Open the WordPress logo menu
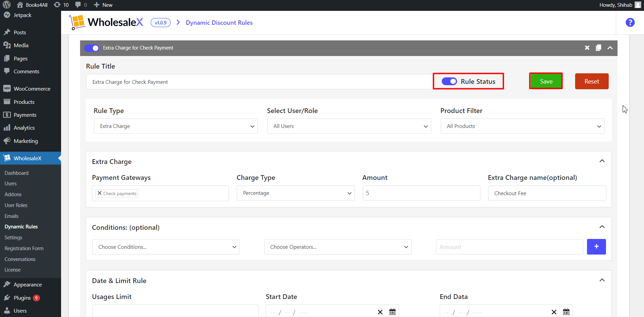 7,5
